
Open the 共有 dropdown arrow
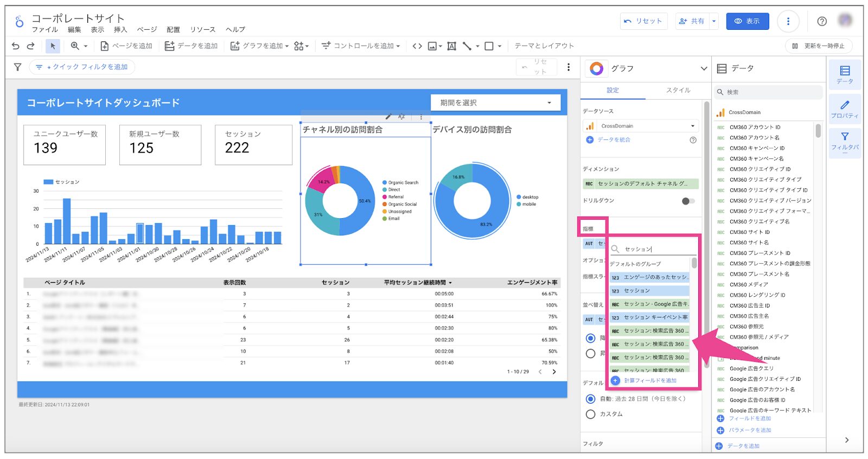714,21
